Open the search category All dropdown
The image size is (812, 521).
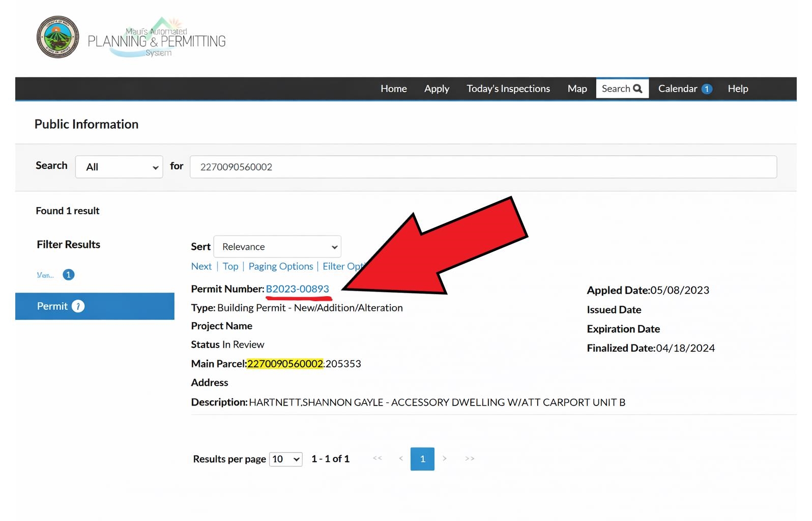[x=119, y=167]
